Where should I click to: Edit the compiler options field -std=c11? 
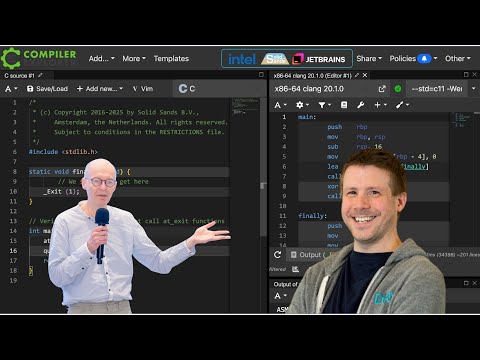tap(437, 89)
